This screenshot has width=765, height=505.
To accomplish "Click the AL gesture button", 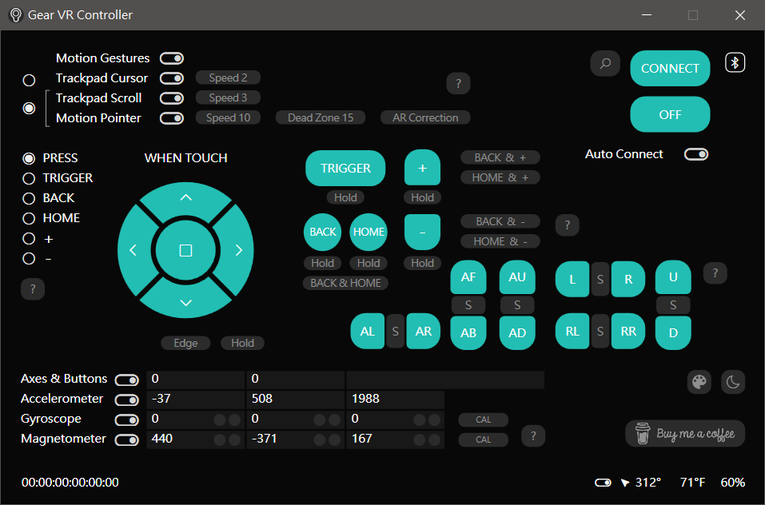I will pyautogui.click(x=367, y=332).
